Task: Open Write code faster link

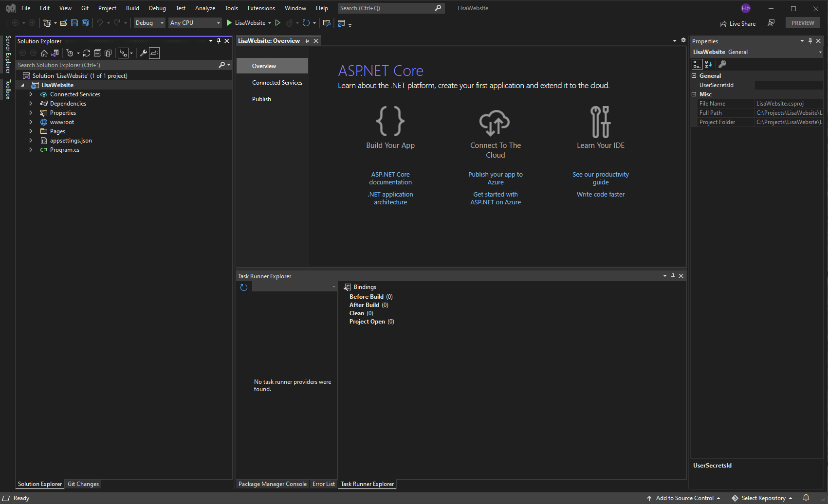Action: pyautogui.click(x=601, y=195)
